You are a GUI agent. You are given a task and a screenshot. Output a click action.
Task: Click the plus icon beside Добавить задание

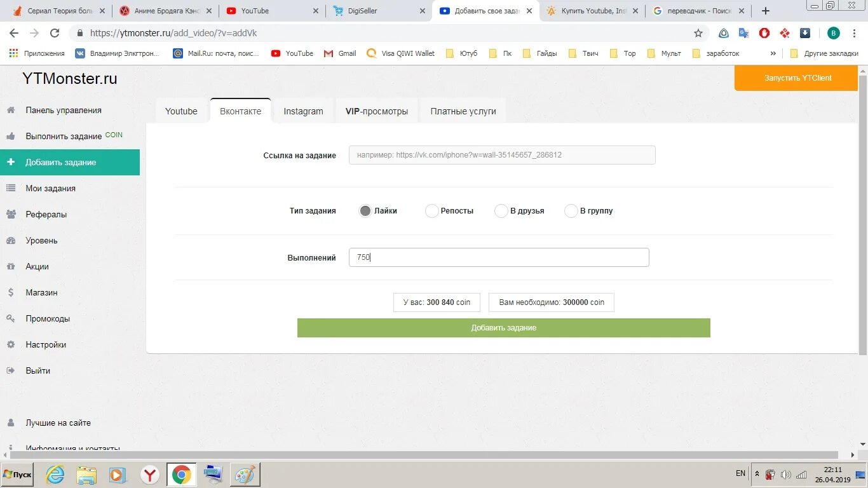pyautogui.click(x=11, y=162)
